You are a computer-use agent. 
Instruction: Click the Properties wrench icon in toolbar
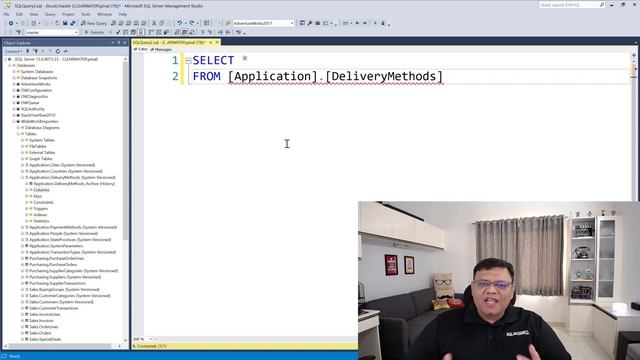point(310,23)
